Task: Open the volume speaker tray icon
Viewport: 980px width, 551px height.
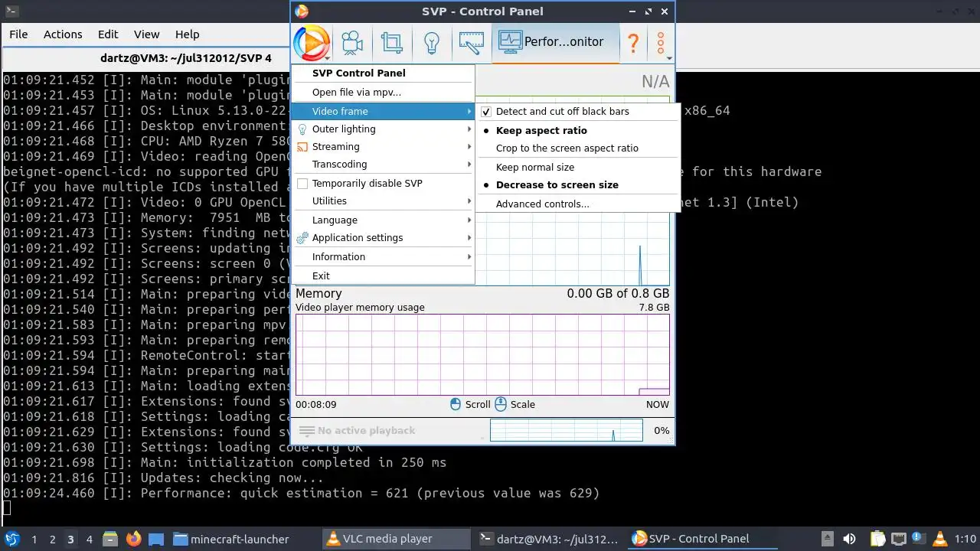Action: click(849, 539)
